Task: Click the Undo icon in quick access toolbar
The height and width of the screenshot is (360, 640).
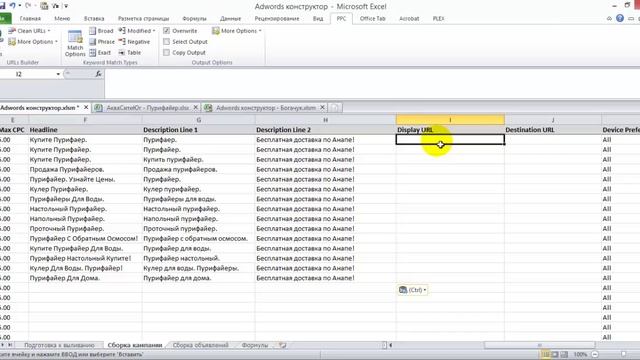Action: (13, 6)
